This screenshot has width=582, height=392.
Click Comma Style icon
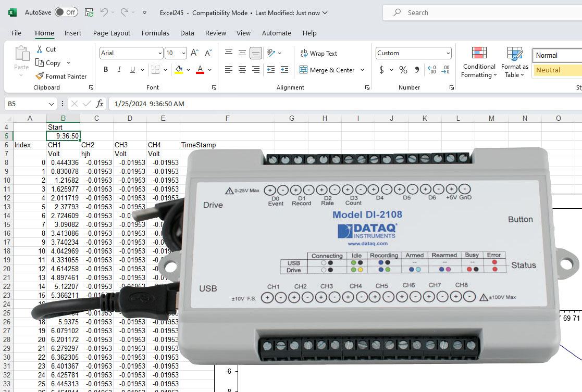click(417, 69)
